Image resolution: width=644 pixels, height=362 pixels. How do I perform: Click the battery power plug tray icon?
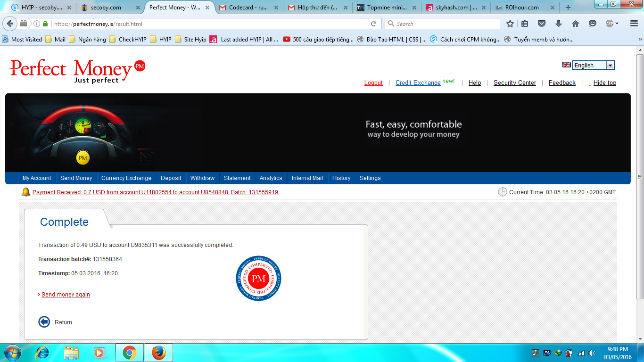pyautogui.click(x=570, y=353)
